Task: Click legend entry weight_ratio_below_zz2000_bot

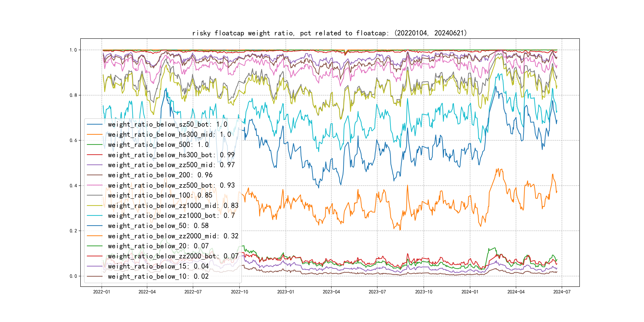Action: [173, 256]
